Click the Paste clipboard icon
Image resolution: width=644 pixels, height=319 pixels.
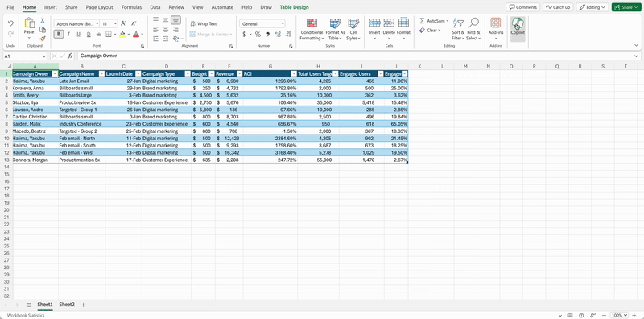click(x=29, y=23)
